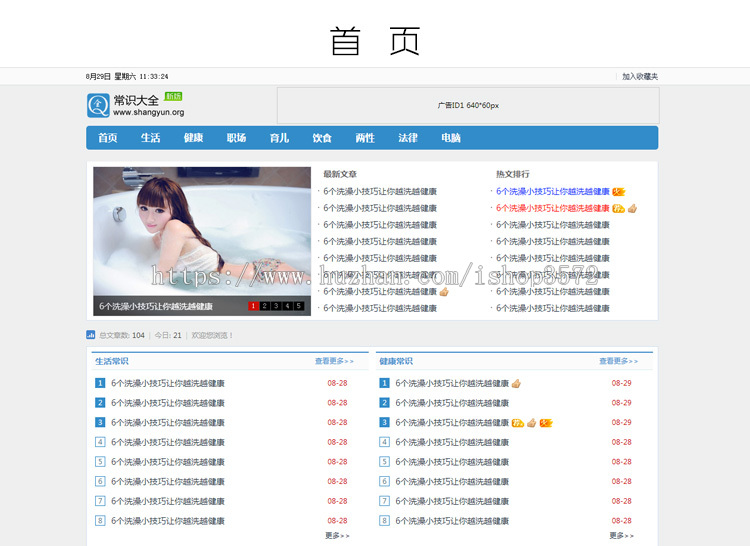Screen dimensions: 750x546
Task: Click number 1 badge in 健康常识 list
Action: 384,383
